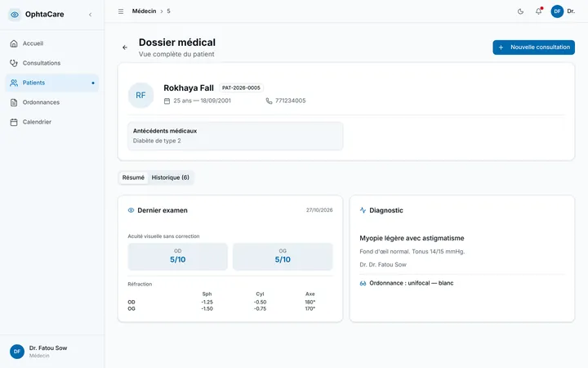
Task: Click the OD 5/10 visual acuity box
Action: (x=178, y=257)
